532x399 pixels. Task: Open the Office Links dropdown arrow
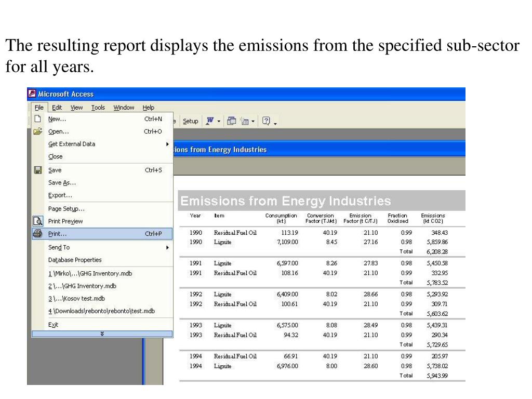pyautogui.click(x=219, y=121)
